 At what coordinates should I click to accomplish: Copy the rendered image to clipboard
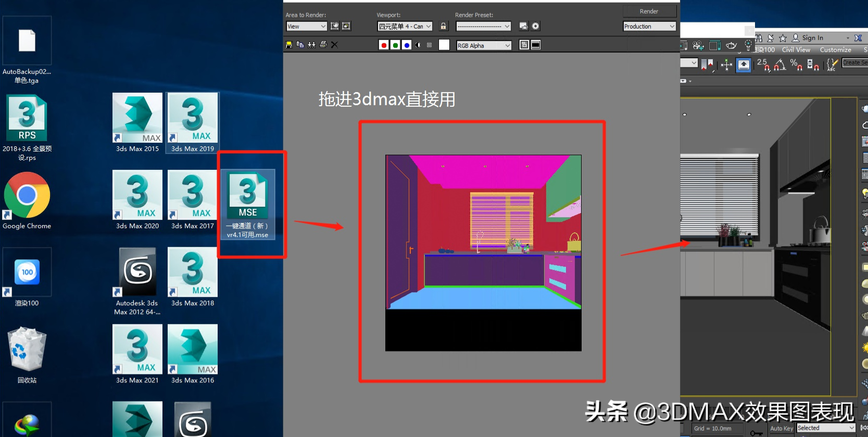pos(300,45)
